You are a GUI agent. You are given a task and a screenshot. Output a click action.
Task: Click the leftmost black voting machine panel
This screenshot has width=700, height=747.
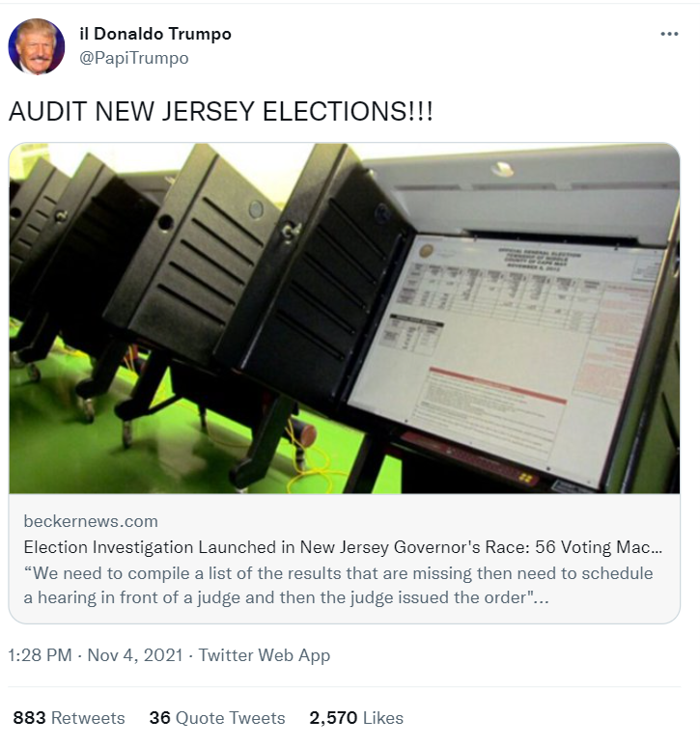point(34,232)
